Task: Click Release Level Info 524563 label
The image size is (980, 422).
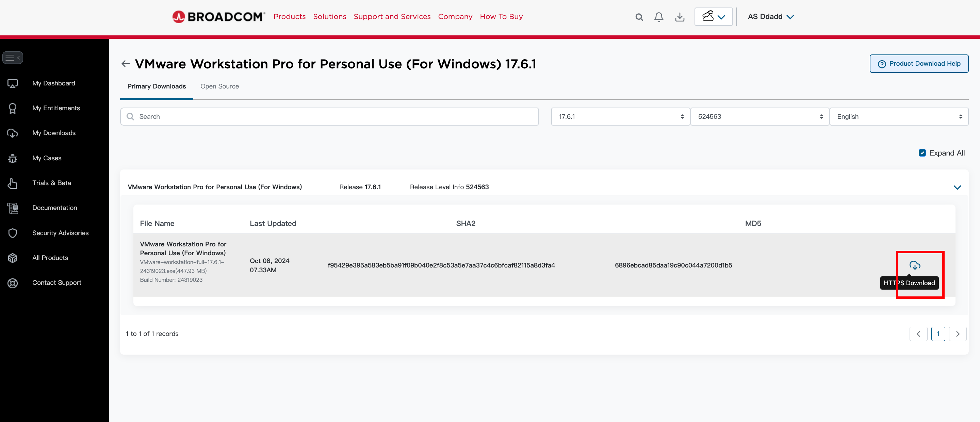Action: click(449, 187)
